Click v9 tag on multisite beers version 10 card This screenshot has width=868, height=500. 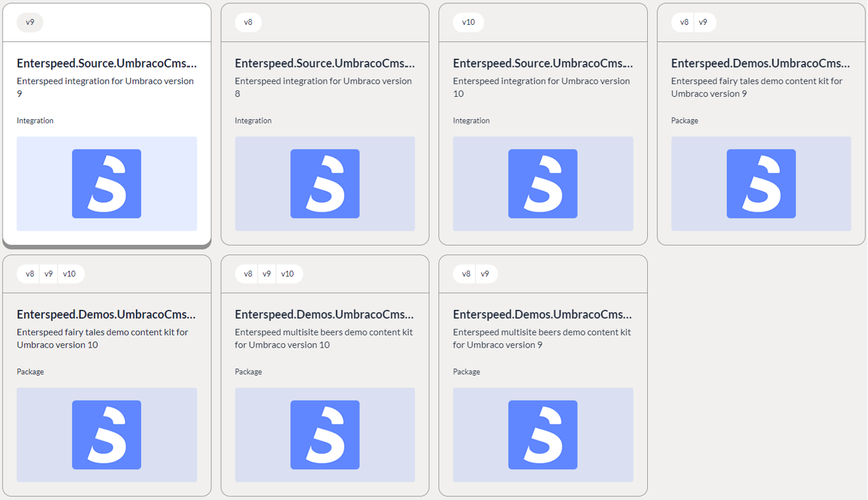pos(267,274)
